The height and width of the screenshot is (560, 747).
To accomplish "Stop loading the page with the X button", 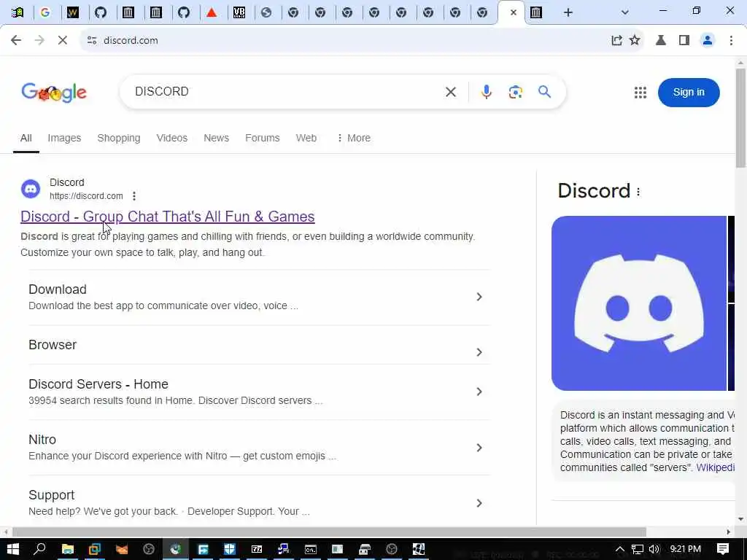I will point(63,41).
